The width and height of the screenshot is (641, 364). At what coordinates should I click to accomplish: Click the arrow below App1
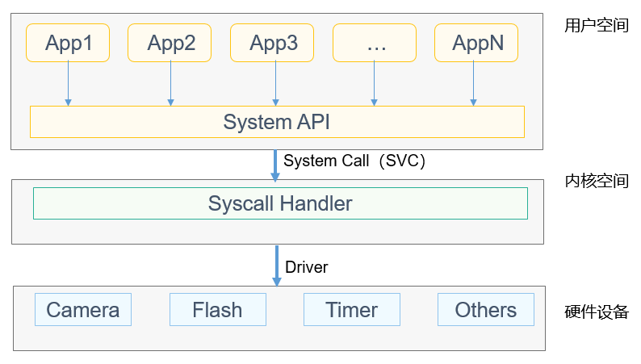pyautogui.click(x=69, y=84)
